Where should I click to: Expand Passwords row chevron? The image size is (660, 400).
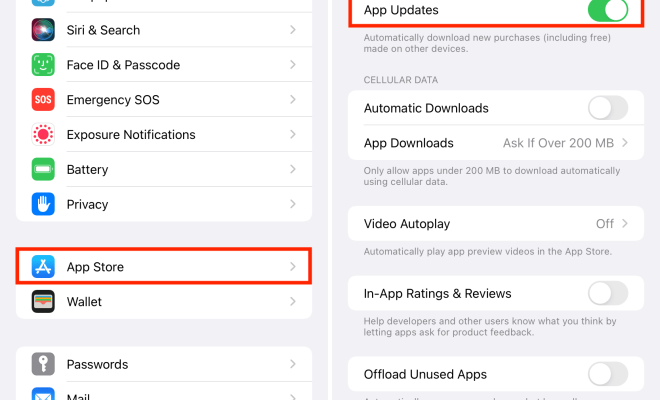[293, 364]
